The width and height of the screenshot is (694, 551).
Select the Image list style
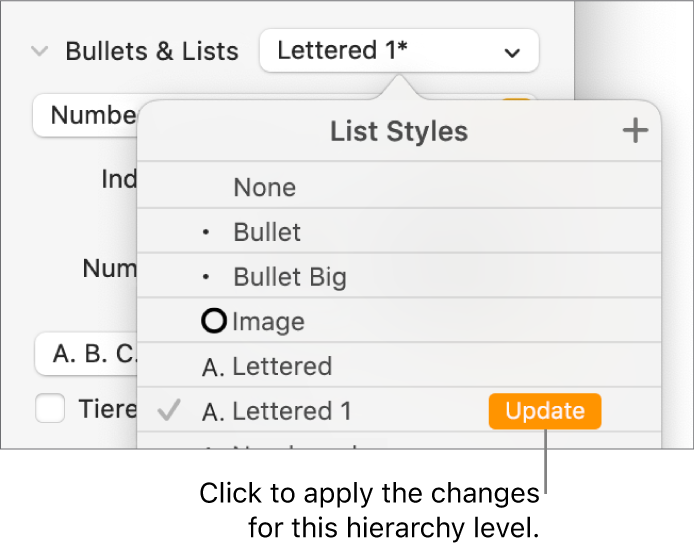[268, 322]
